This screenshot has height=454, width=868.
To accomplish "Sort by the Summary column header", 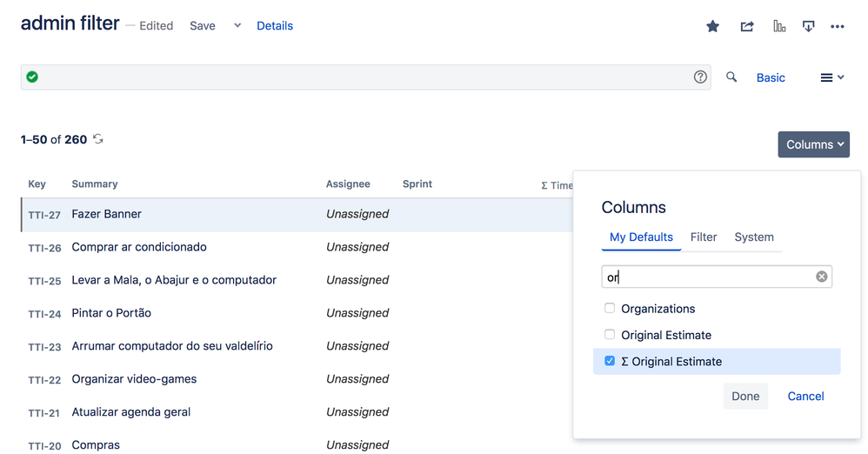I will [x=95, y=184].
